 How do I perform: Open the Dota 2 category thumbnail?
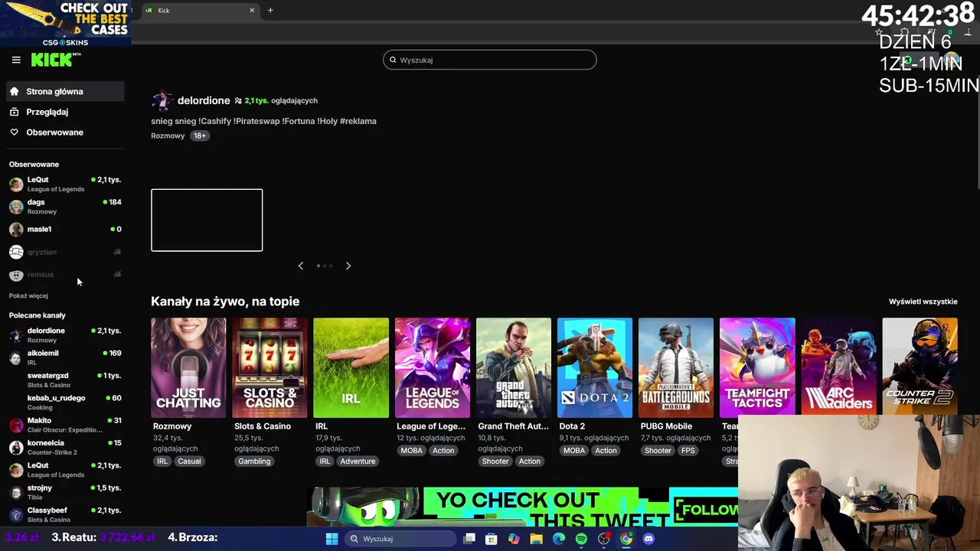pos(595,367)
